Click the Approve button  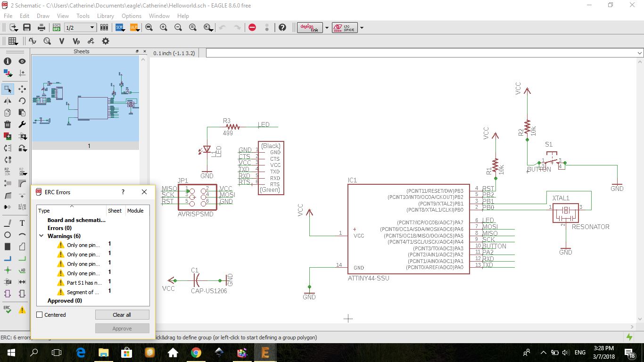click(x=122, y=329)
